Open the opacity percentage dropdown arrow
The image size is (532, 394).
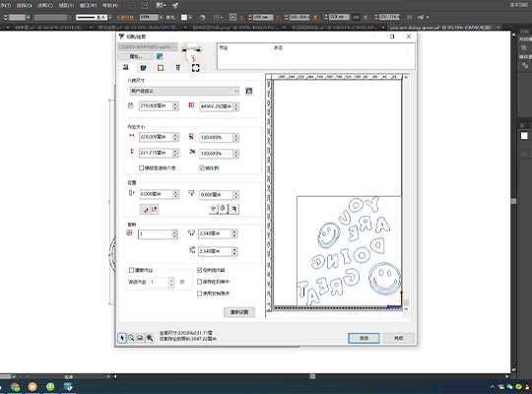[x=161, y=18]
